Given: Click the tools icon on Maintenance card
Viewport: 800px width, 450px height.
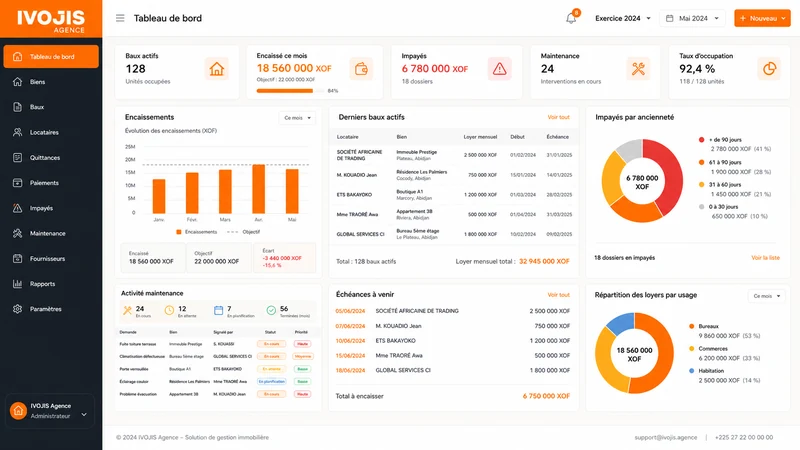Looking at the screenshot, I should coord(638,69).
